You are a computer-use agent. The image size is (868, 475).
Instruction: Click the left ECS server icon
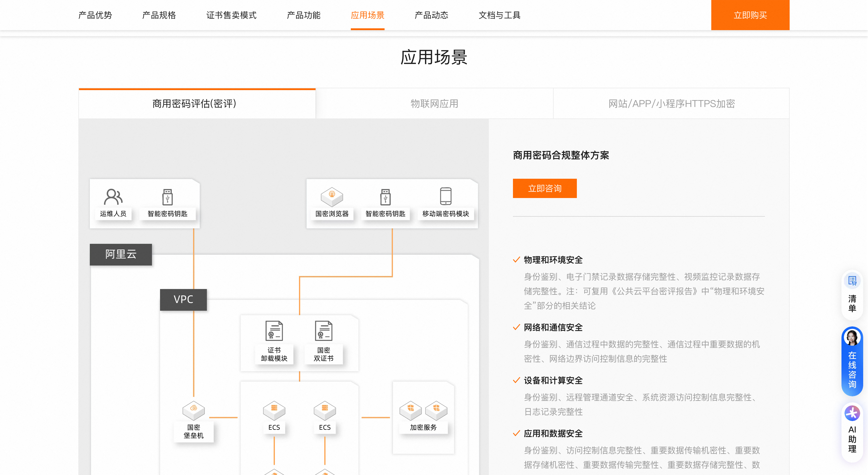pos(274,410)
